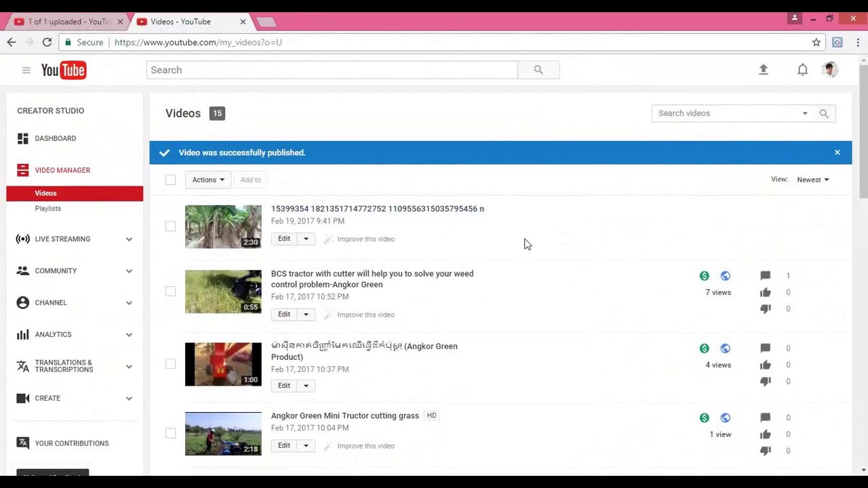The height and width of the screenshot is (488, 868).
Task: Go back with browser back arrow
Action: 12,42
